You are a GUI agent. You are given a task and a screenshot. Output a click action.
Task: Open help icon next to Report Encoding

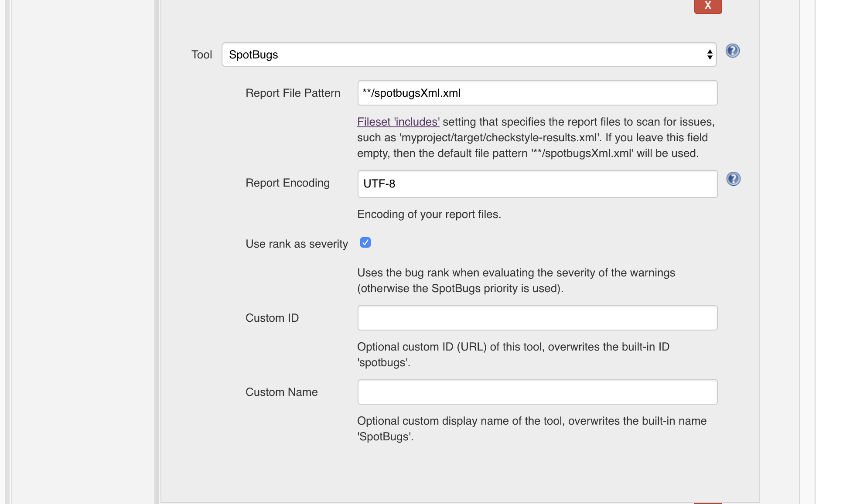pos(733,179)
